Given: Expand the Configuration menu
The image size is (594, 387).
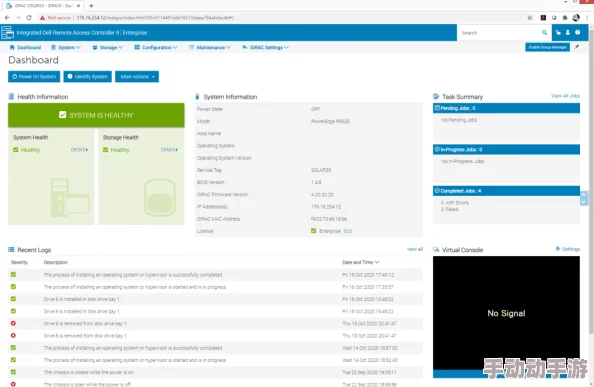Looking at the screenshot, I should coord(156,47).
